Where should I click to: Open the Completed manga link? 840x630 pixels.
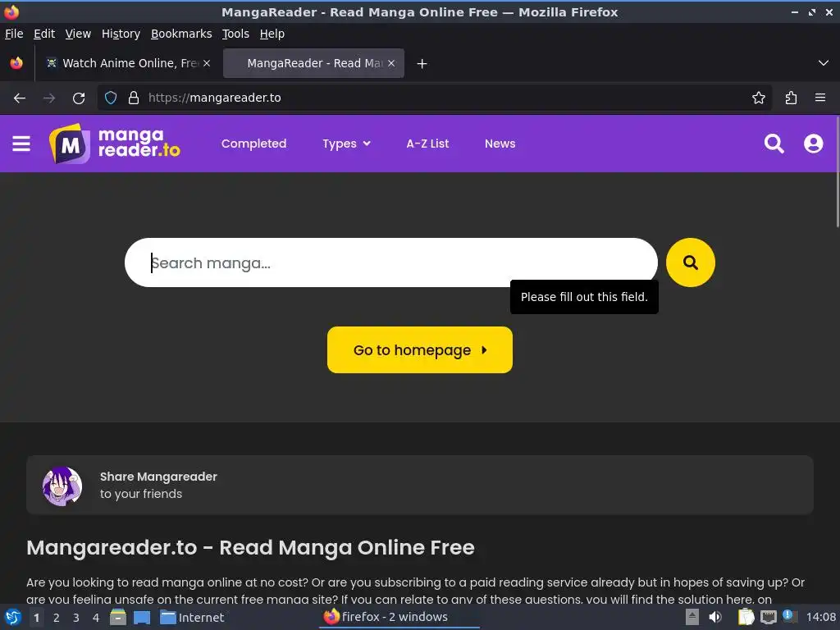click(x=253, y=144)
